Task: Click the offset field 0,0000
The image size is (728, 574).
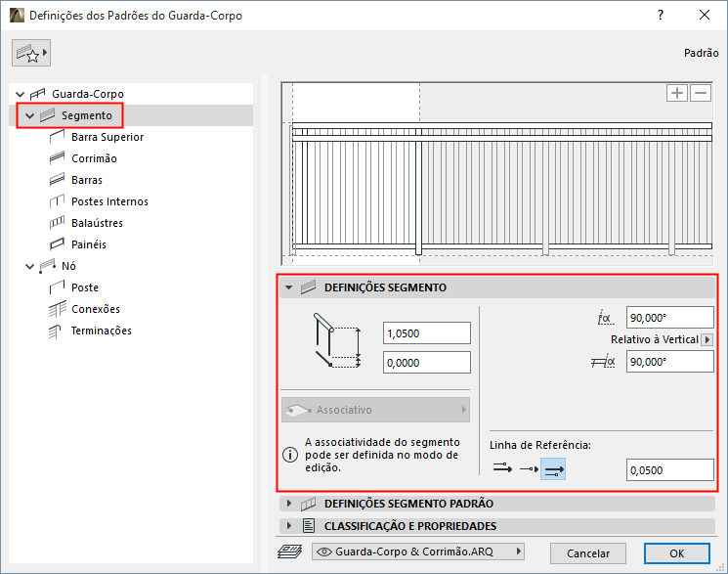Action: click(427, 363)
